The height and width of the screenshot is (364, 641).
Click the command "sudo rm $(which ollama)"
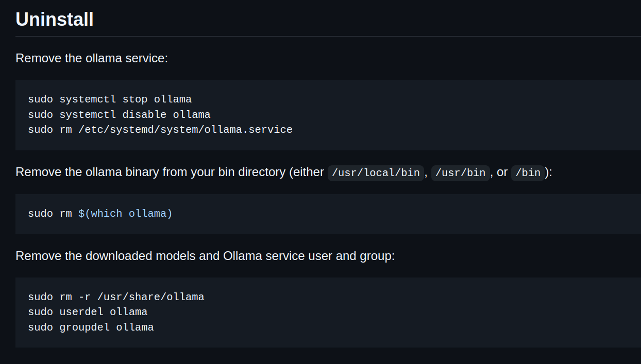coord(100,213)
